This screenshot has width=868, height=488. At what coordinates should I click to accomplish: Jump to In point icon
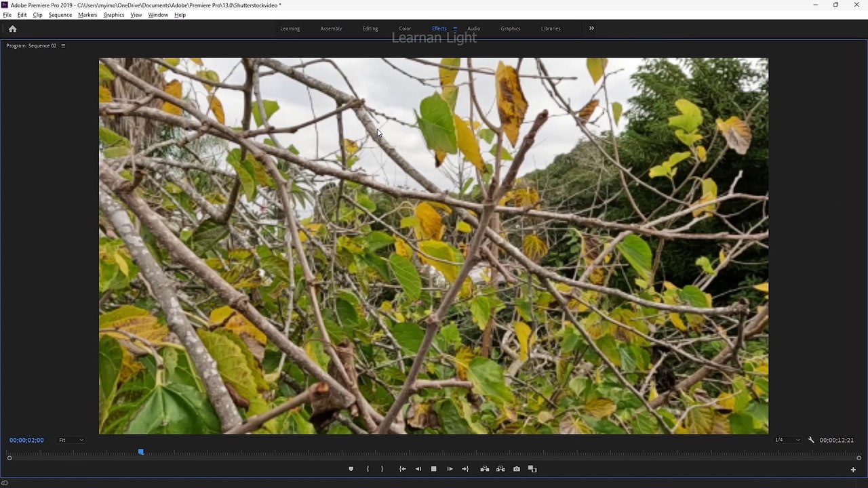pyautogui.click(x=403, y=469)
